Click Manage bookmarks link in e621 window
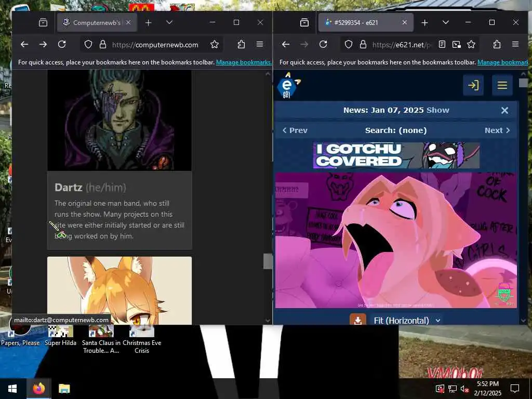This screenshot has height=399, width=532. coord(502,62)
